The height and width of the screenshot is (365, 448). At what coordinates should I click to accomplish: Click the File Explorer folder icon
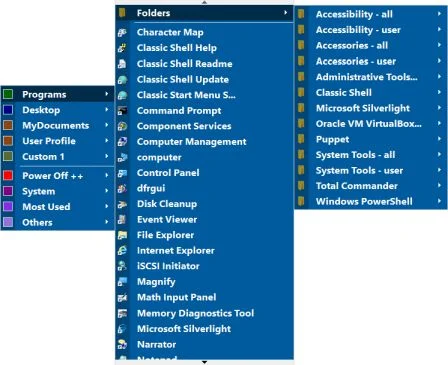tap(122, 235)
